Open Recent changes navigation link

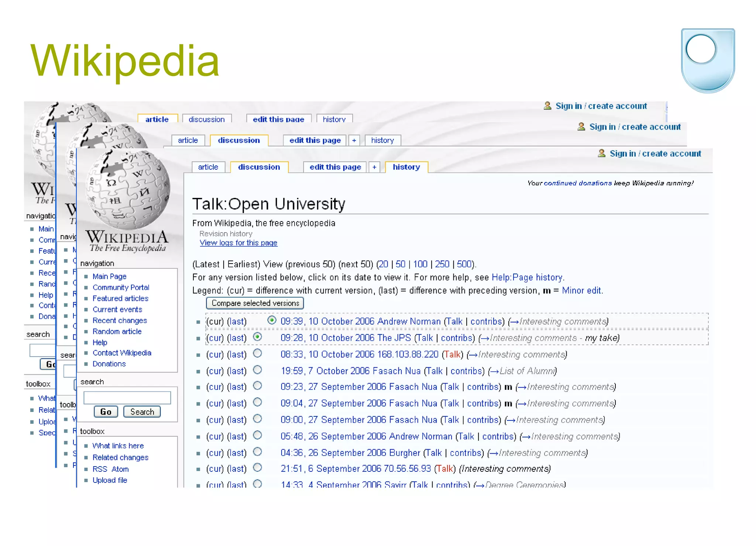point(120,320)
